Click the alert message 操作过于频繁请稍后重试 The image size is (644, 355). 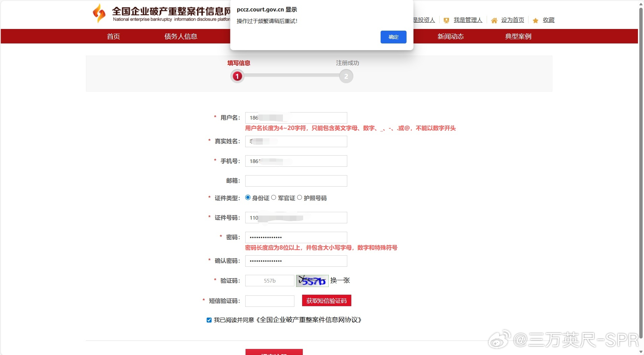(x=267, y=21)
